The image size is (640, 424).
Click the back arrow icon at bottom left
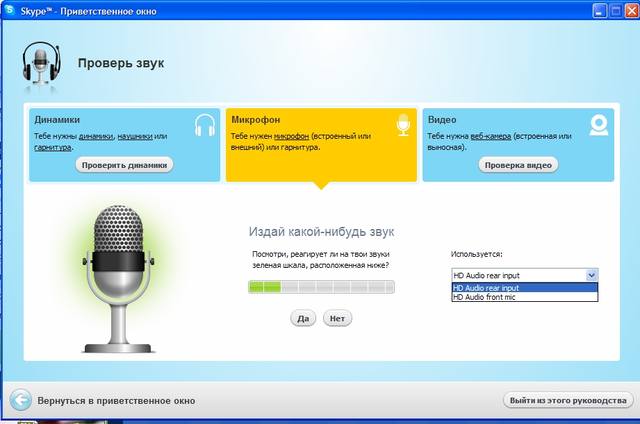pyautogui.click(x=20, y=400)
